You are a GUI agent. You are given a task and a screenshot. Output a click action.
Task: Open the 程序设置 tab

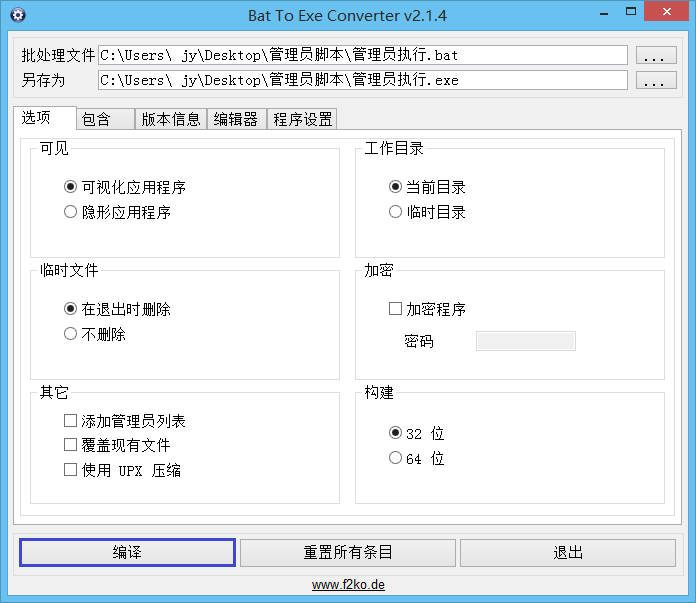pos(302,119)
